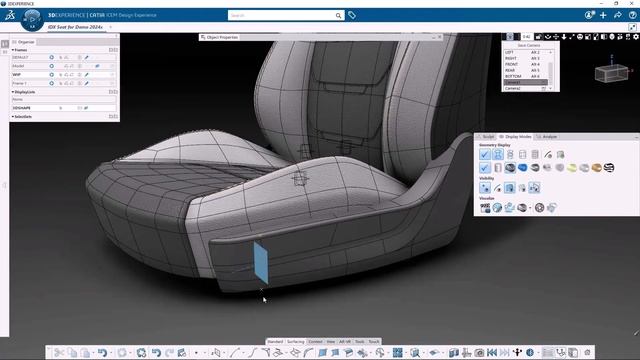The width and height of the screenshot is (640, 360).
Task: Click the Copy icon in bottom toolbar
Action: pos(72,352)
